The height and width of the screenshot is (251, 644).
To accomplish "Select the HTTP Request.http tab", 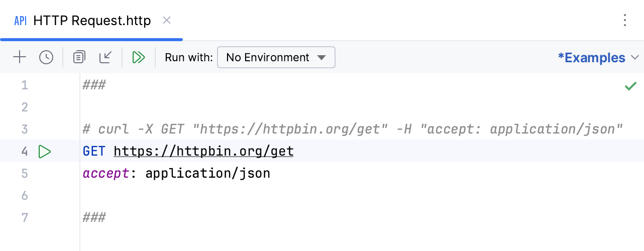I will coord(92,21).
